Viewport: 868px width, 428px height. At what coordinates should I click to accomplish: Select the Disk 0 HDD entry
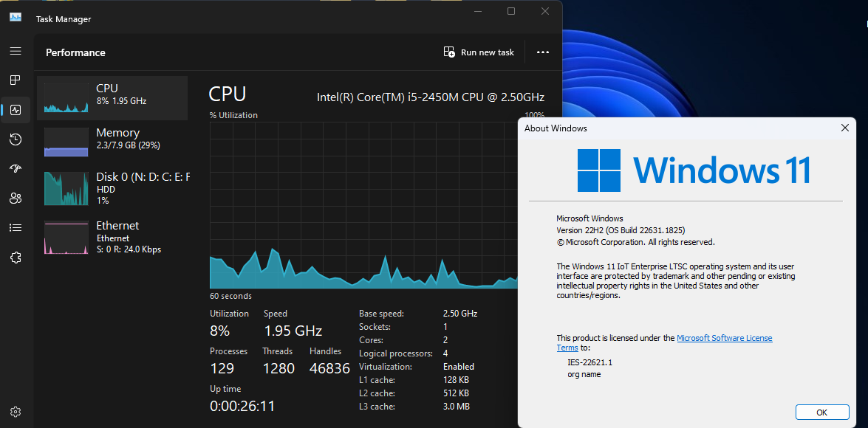[x=112, y=188]
